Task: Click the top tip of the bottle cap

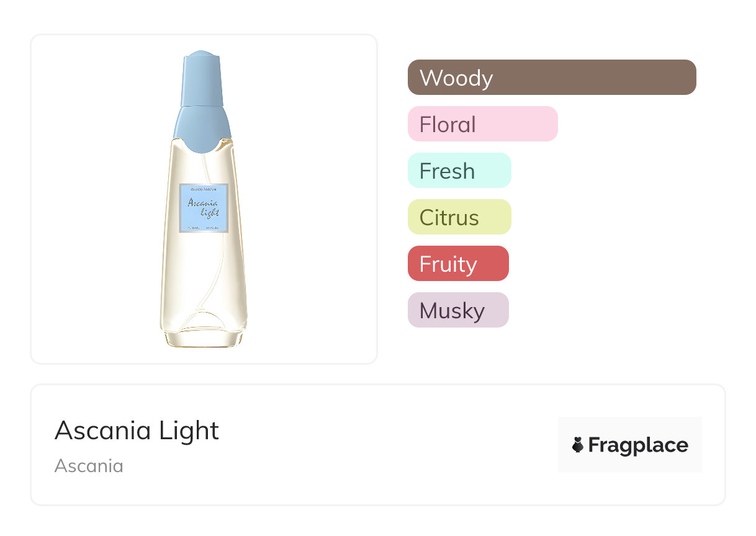Action: click(x=202, y=53)
